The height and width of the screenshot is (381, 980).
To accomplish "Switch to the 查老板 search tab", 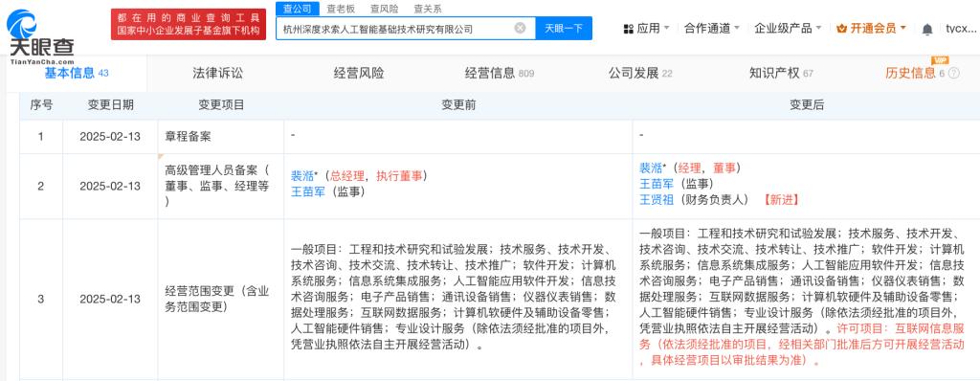I will [x=341, y=9].
